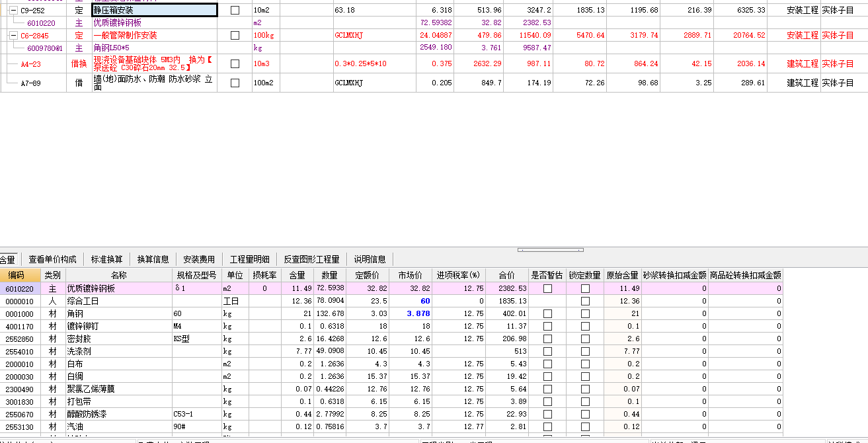
Task: Click the horizontal panel splitter handle
Action: pyautogui.click(x=551, y=251)
